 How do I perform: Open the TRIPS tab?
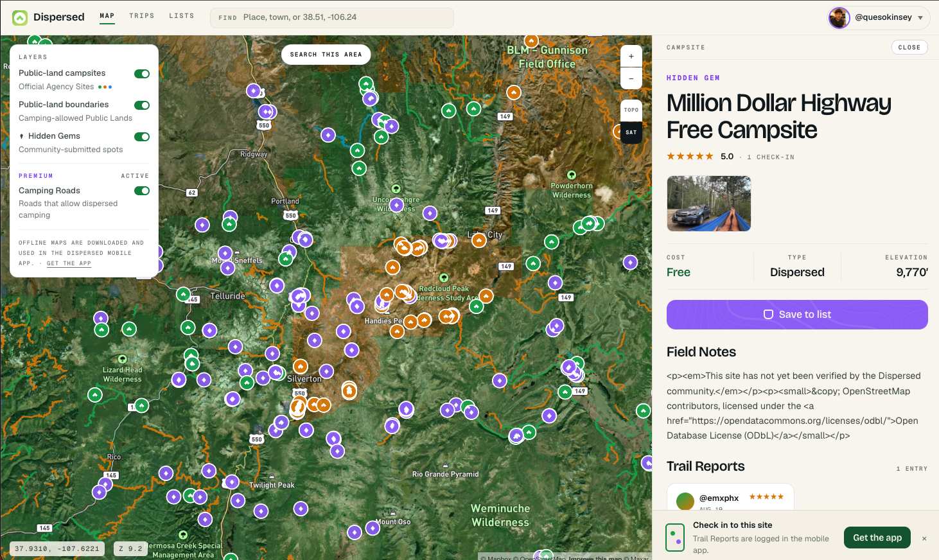[142, 15]
